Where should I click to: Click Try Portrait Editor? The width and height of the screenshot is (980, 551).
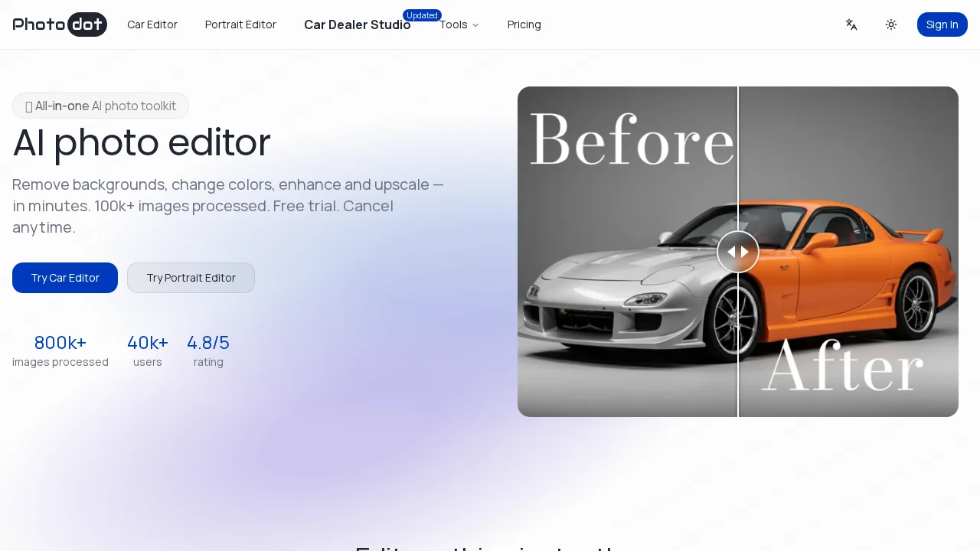[x=191, y=278]
